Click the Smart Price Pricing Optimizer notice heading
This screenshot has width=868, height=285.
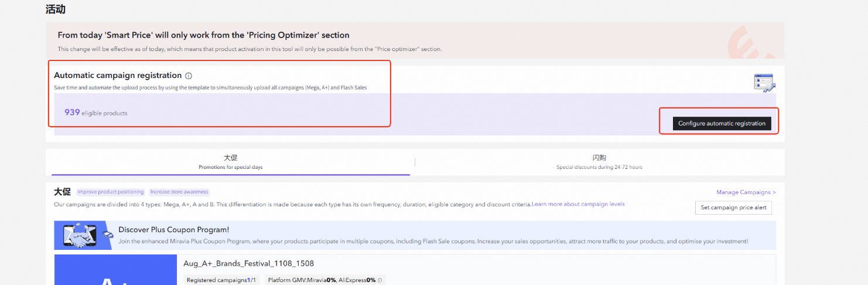click(203, 35)
